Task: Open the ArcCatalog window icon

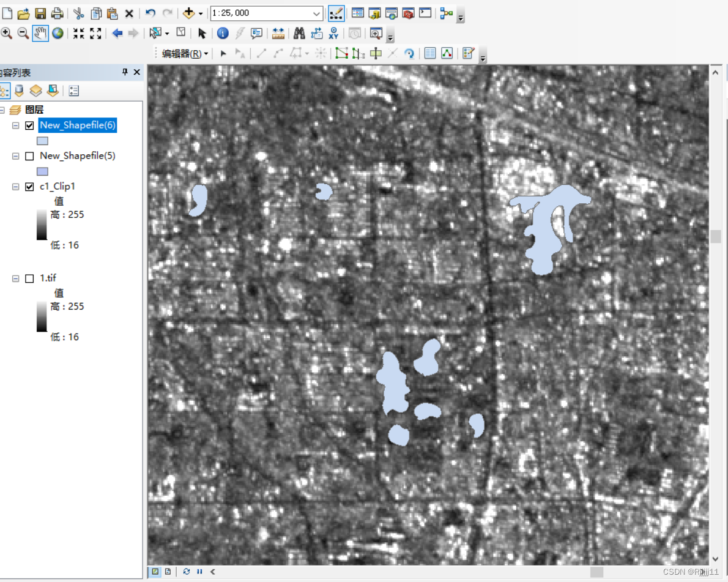Action: [373, 12]
